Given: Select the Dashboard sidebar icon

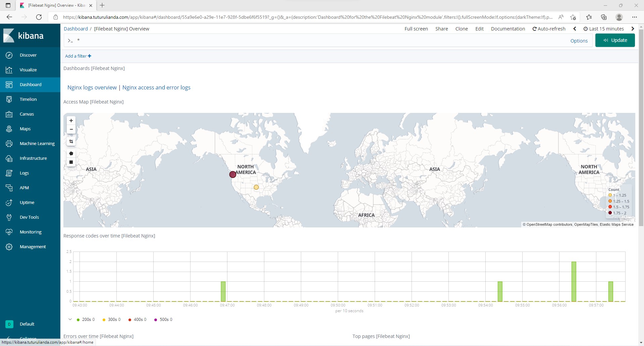Looking at the screenshot, I should (9, 85).
